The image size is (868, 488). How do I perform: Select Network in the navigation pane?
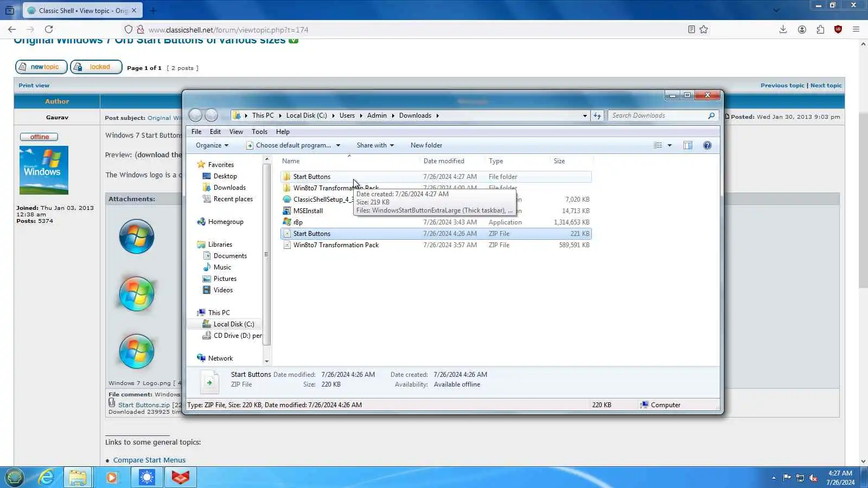[x=220, y=358]
